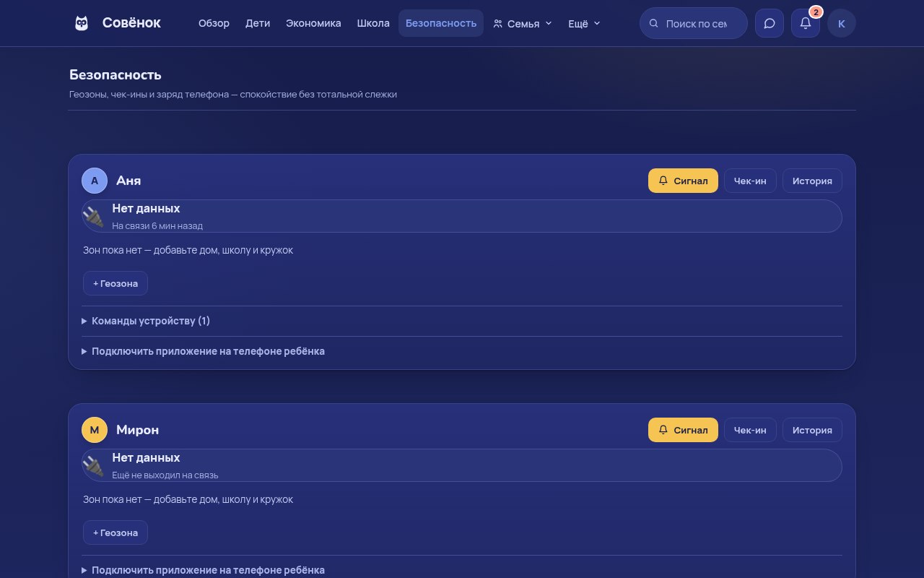Screen dimensions: 924x578
Task: Add a Геозона for Аня
Action: 115,283
